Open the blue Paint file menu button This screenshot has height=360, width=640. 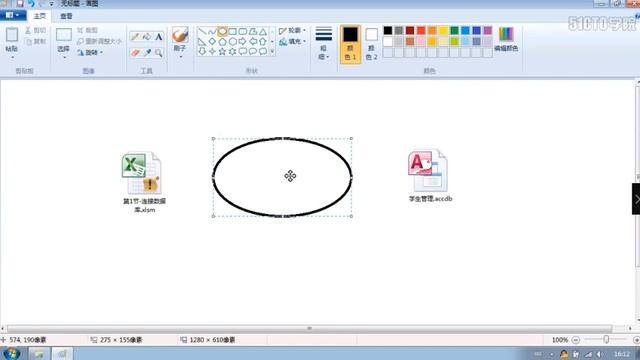click(x=13, y=16)
